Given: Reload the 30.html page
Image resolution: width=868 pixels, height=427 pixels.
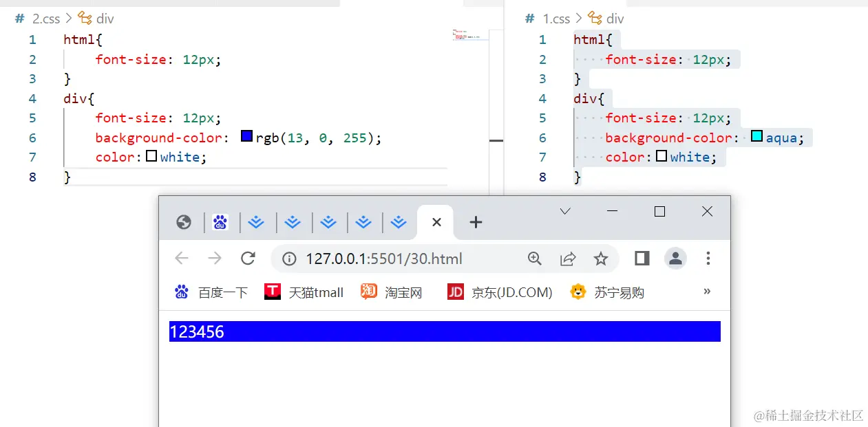Looking at the screenshot, I should (248, 259).
